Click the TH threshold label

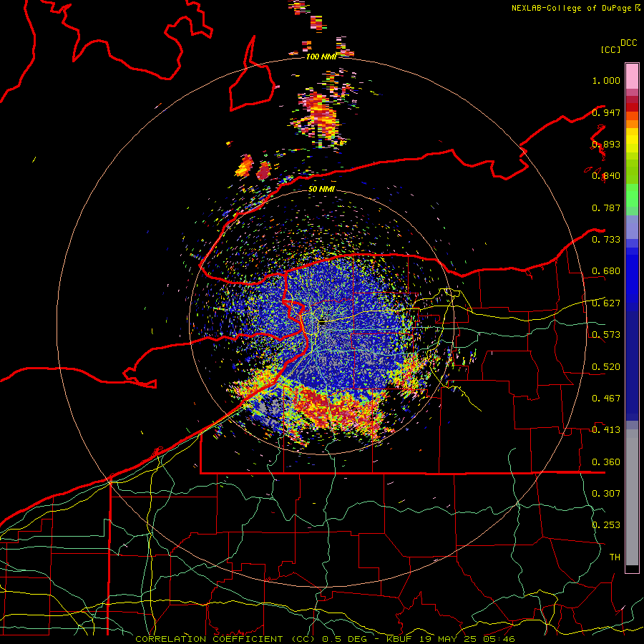coord(615,557)
